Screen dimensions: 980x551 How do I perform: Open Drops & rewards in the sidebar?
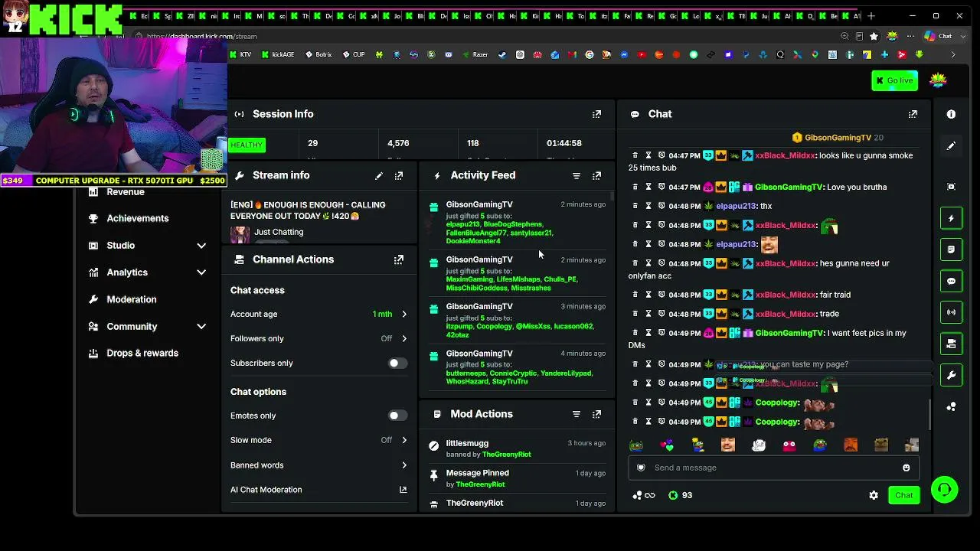tap(133, 354)
